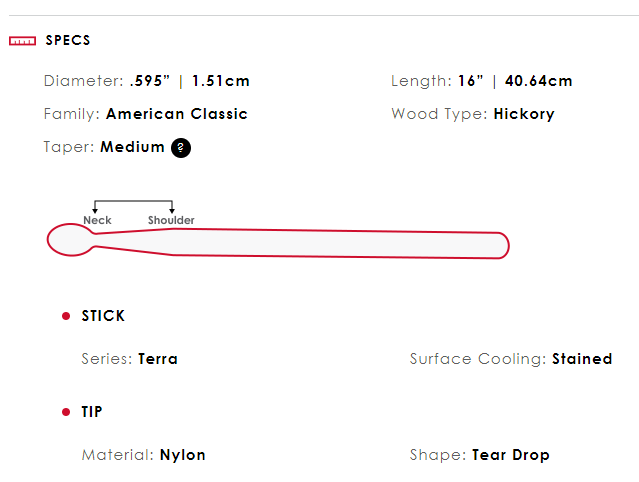Click the Neck label on the diagram

[97, 220]
